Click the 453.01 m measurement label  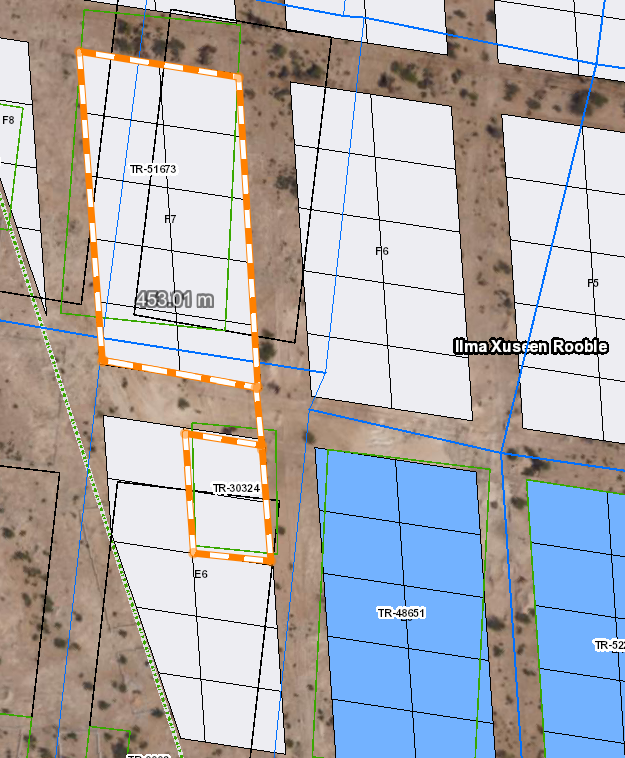[x=174, y=300]
